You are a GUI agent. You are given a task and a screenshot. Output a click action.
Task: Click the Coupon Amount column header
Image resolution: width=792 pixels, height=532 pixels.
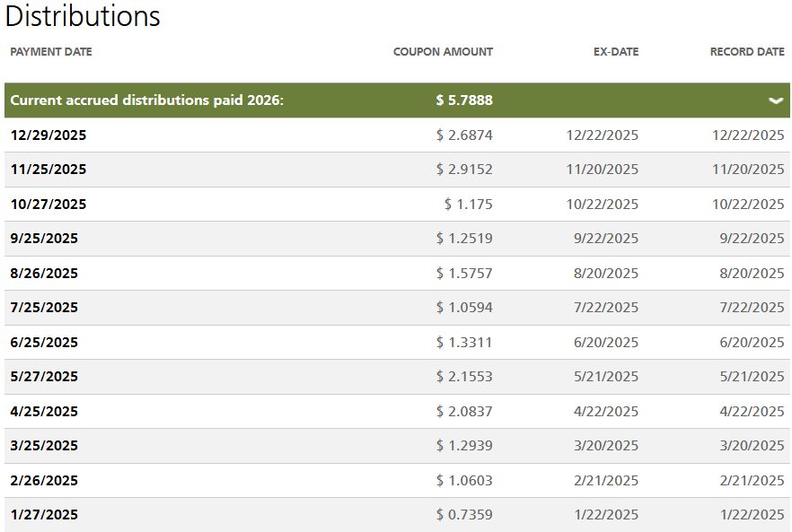443,52
